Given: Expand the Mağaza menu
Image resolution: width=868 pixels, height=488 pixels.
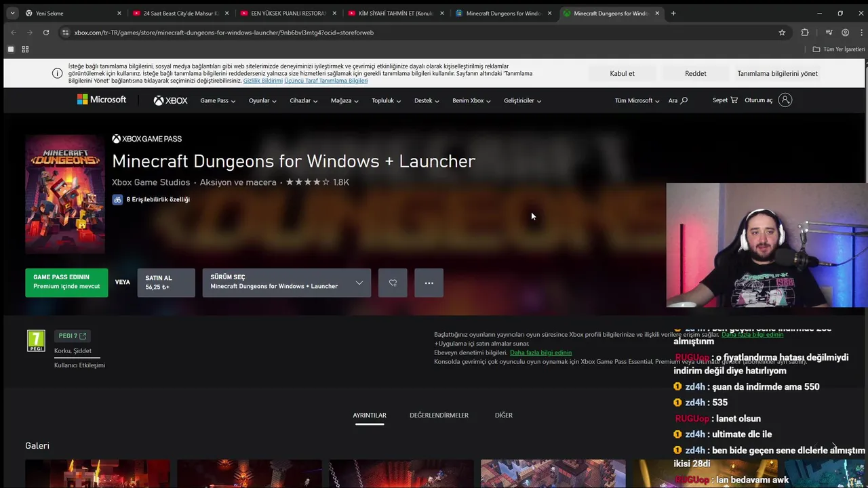Looking at the screenshot, I should coord(345,101).
